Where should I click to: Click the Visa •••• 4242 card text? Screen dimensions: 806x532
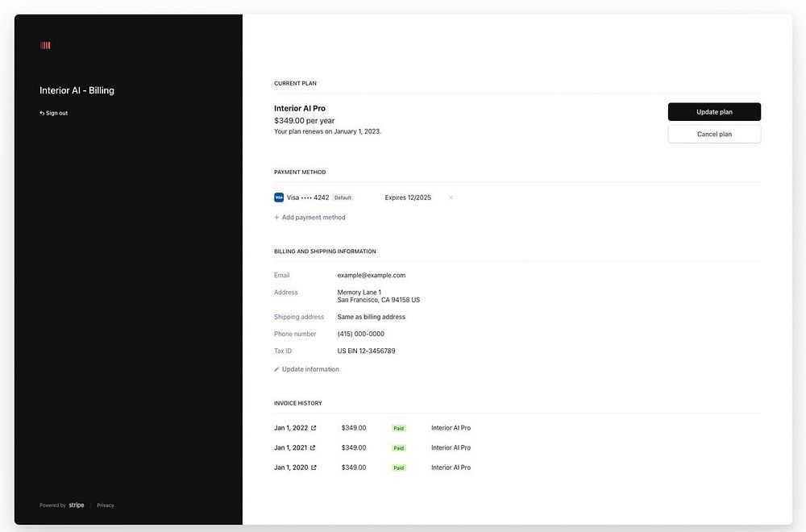[308, 197]
